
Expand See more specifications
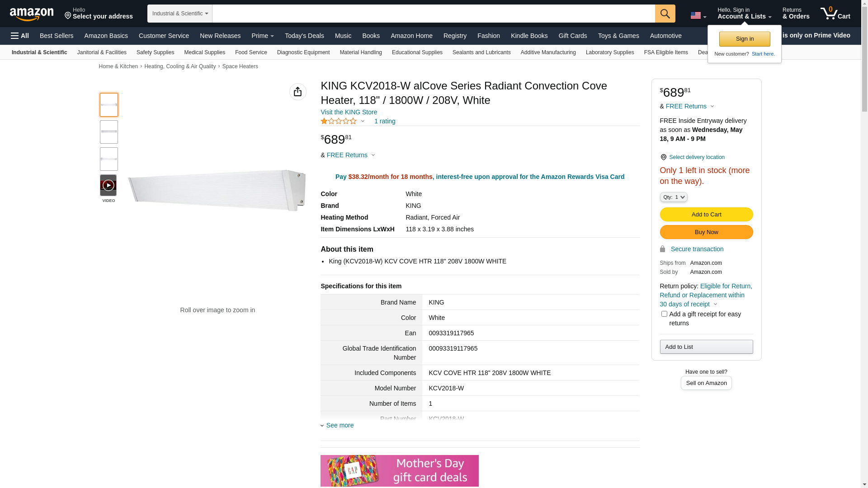pos(339,425)
